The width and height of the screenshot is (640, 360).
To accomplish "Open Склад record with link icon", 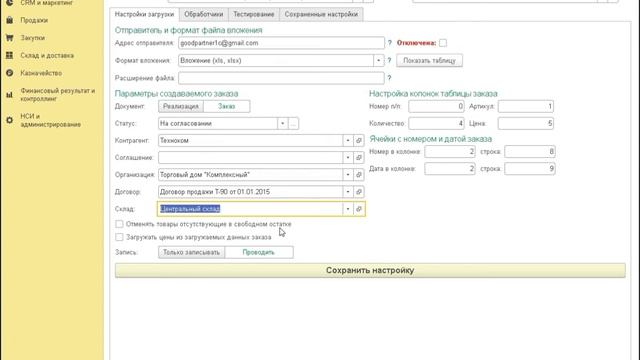I will coord(359,209).
